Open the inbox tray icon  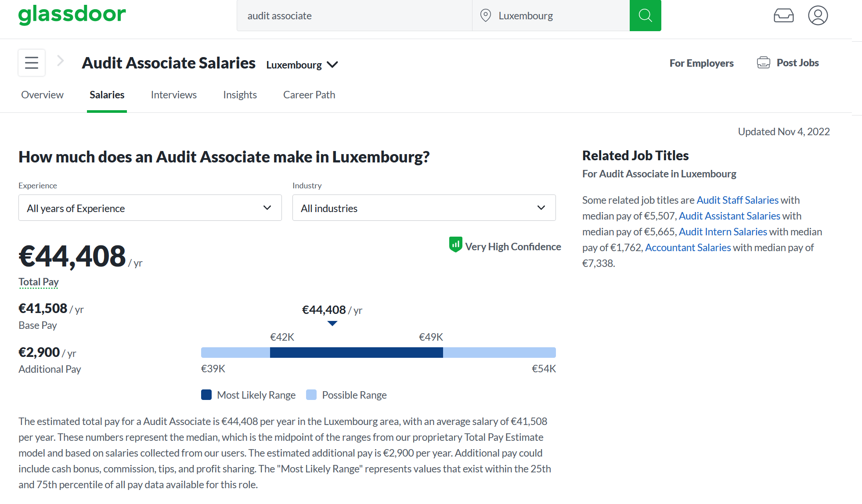click(x=783, y=16)
